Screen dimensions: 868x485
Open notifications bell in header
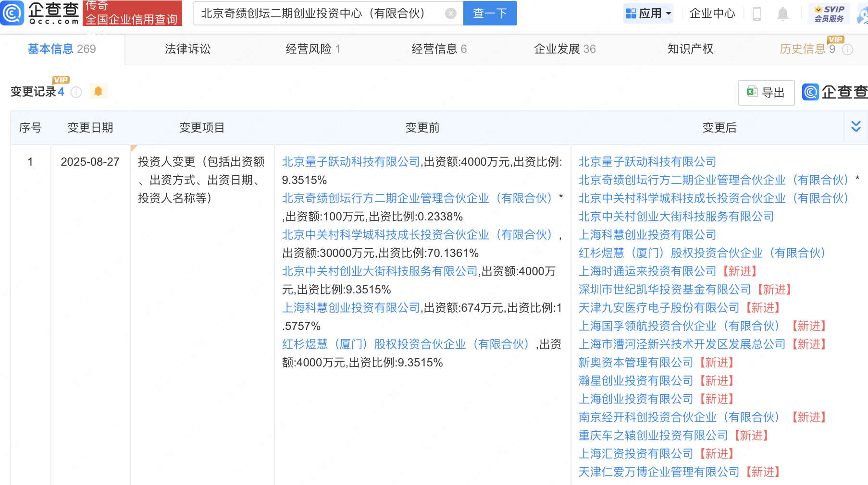782,14
